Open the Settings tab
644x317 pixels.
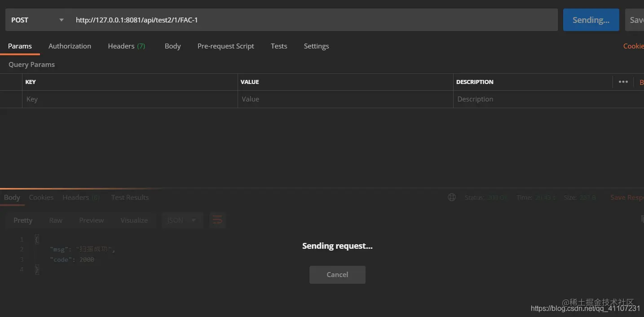click(x=316, y=46)
